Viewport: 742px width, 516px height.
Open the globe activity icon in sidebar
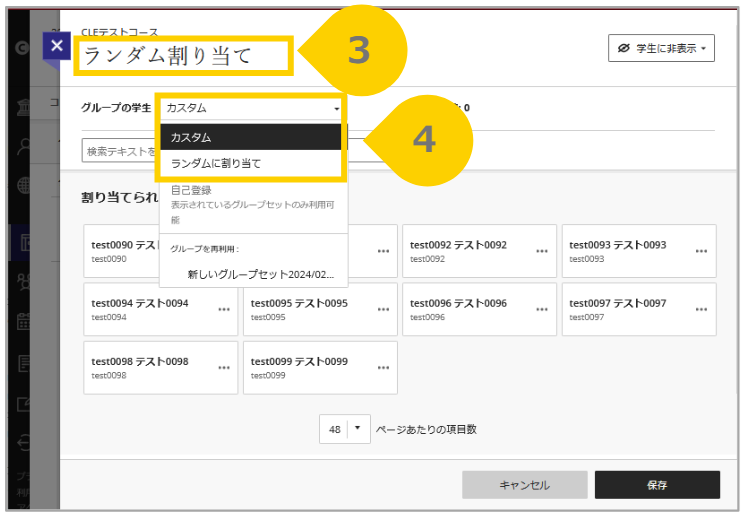(23, 185)
